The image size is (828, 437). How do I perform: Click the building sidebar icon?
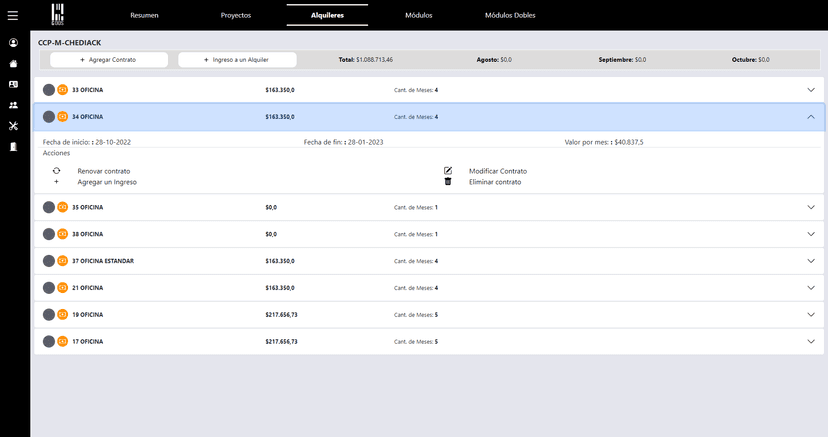[x=13, y=147]
